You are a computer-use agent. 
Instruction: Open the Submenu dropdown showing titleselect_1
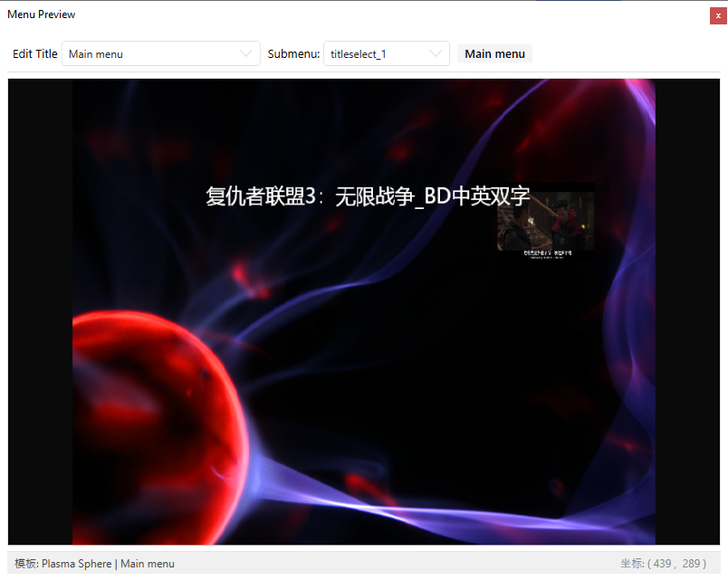click(387, 53)
